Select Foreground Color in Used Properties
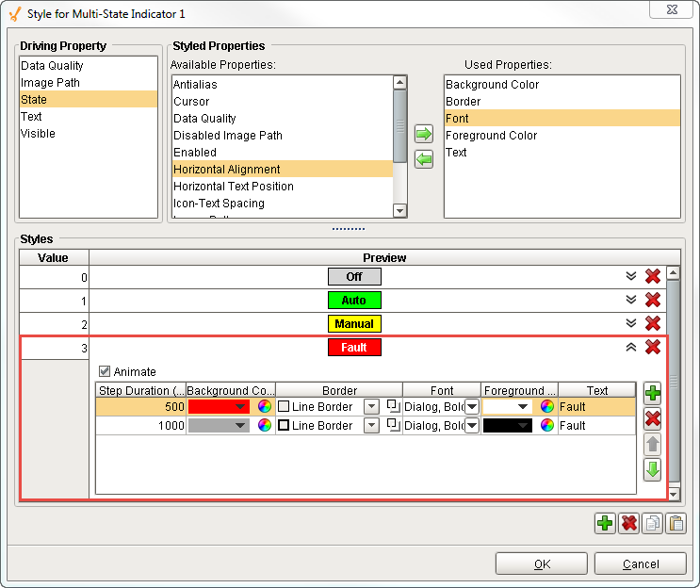700x588 pixels. [562, 136]
